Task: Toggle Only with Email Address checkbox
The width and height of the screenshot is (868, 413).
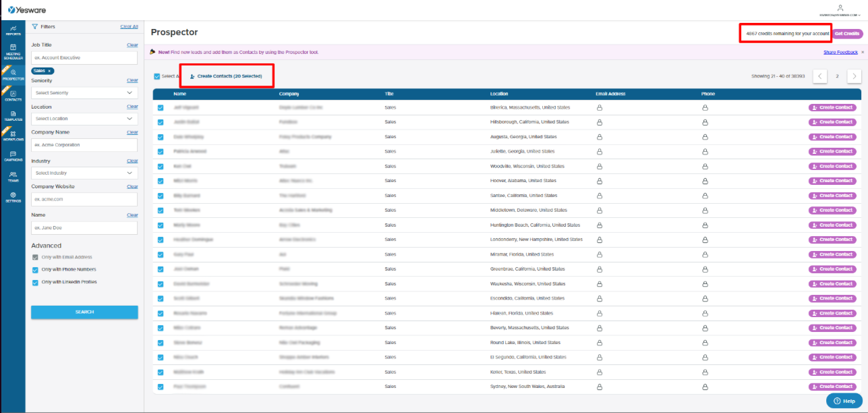Action: point(35,257)
